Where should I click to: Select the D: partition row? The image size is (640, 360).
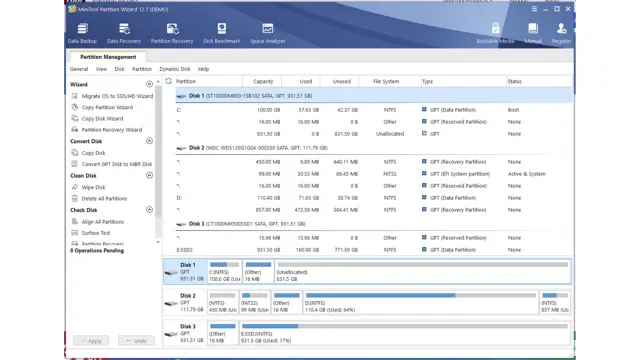[373, 198]
